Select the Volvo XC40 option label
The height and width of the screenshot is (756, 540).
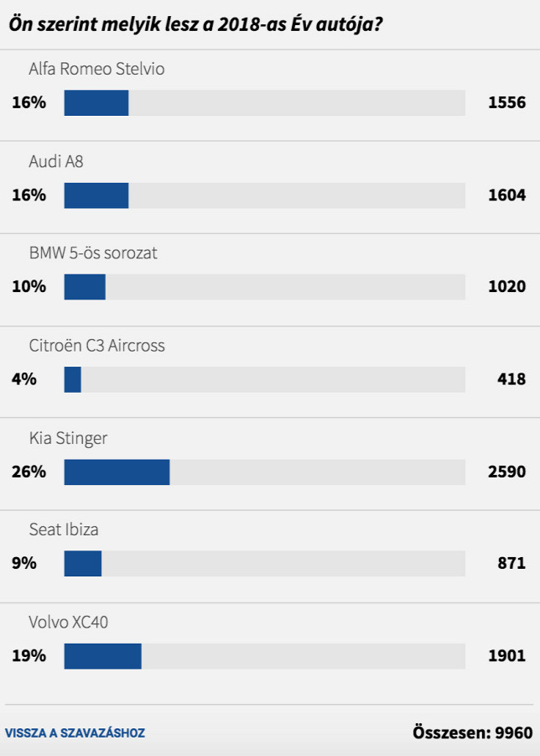68,622
